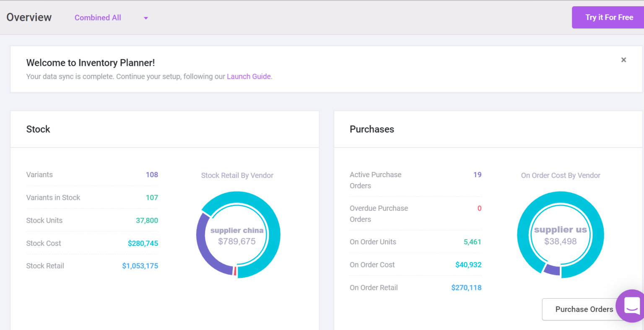The image size is (644, 330).
Task: Open the Intercom chat messenger bubble
Action: [632, 306]
